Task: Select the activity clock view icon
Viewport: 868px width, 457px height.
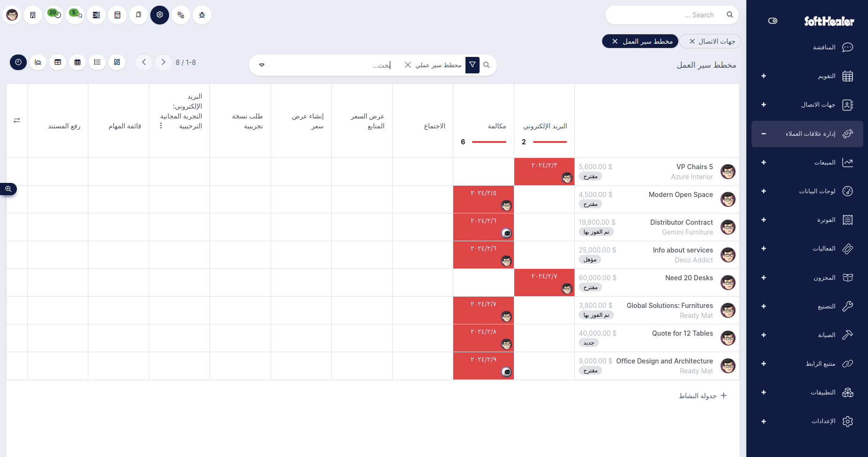Action: [18, 62]
